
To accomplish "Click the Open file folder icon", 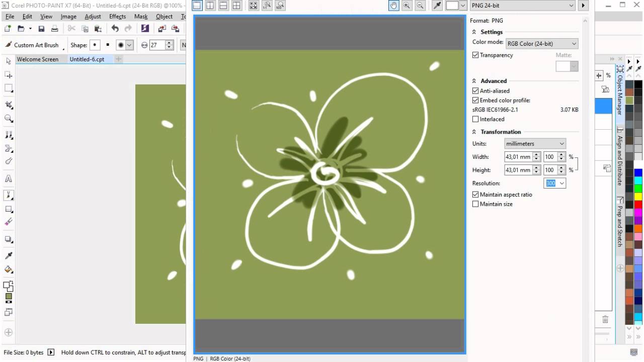I will tap(21, 29).
